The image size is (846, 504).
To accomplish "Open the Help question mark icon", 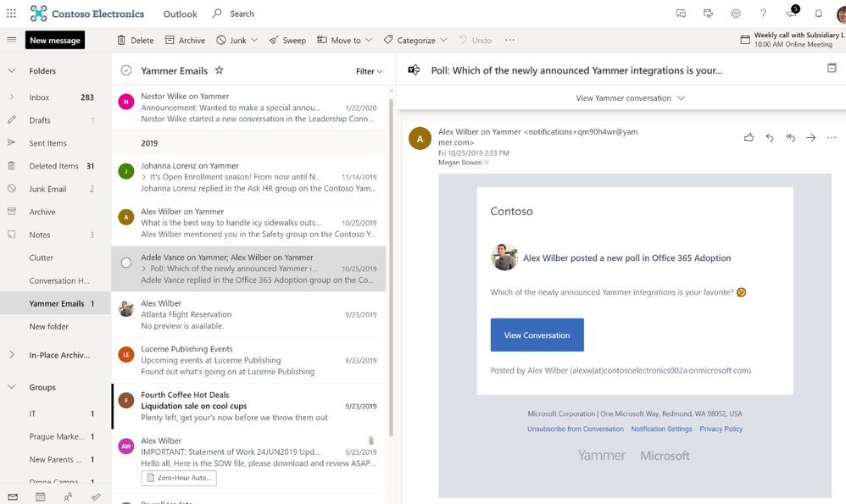I will tap(763, 14).
